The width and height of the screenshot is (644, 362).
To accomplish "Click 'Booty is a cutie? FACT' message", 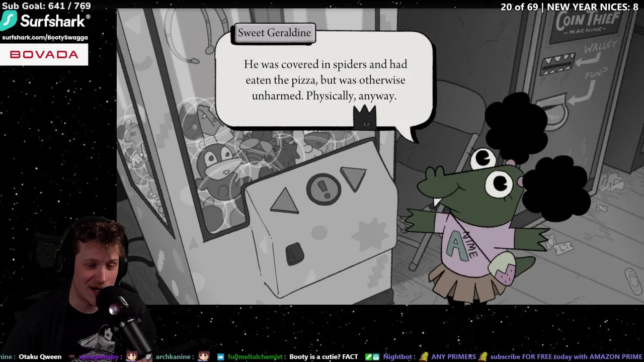I will (x=324, y=357).
